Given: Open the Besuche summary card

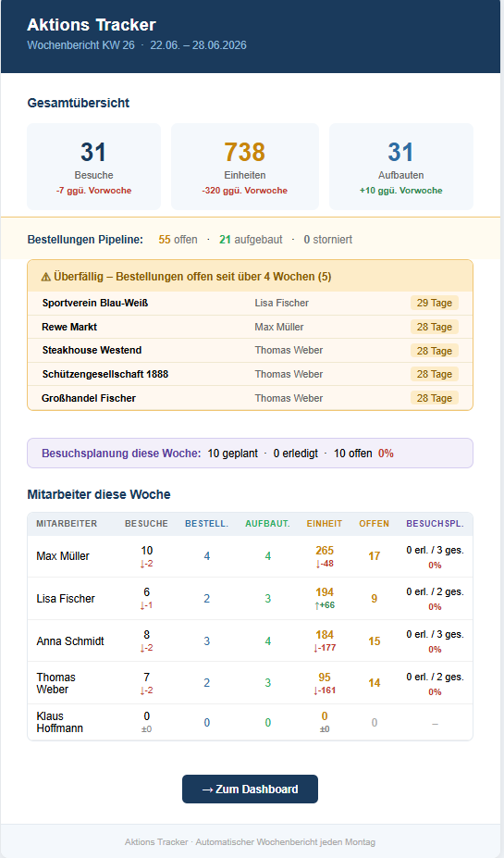Looking at the screenshot, I should [94, 167].
